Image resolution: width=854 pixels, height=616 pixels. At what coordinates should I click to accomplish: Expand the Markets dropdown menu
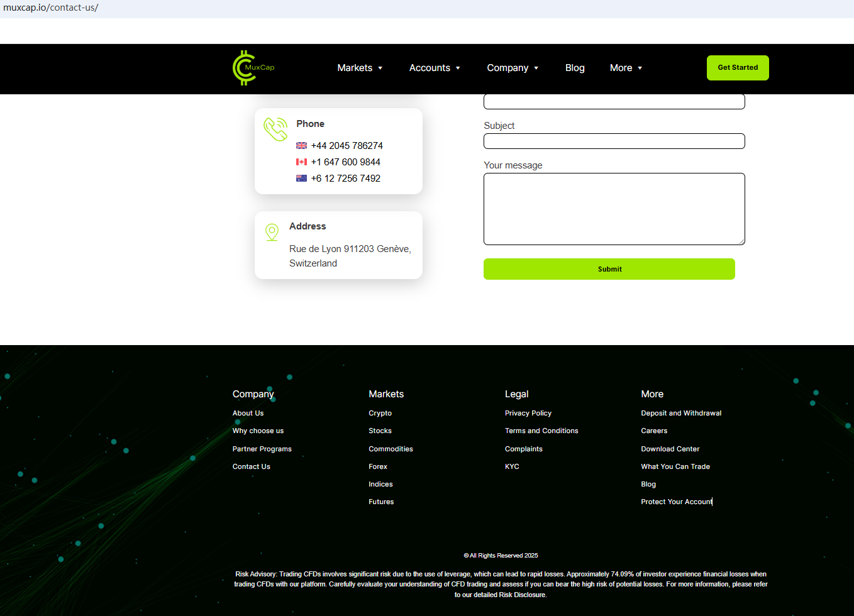tap(360, 68)
